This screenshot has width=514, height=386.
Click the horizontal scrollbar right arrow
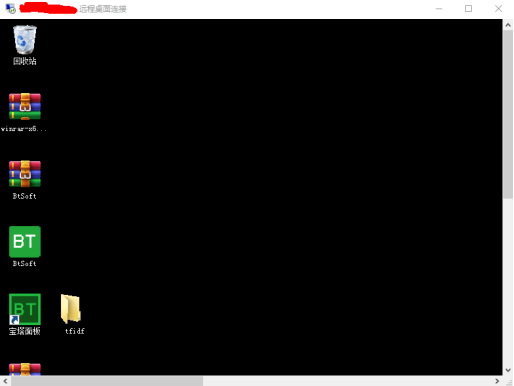click(497, 381)
